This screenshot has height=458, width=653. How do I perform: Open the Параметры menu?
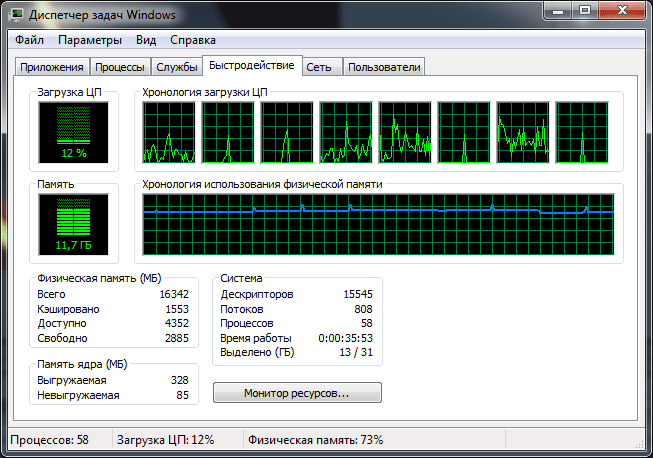90,40
